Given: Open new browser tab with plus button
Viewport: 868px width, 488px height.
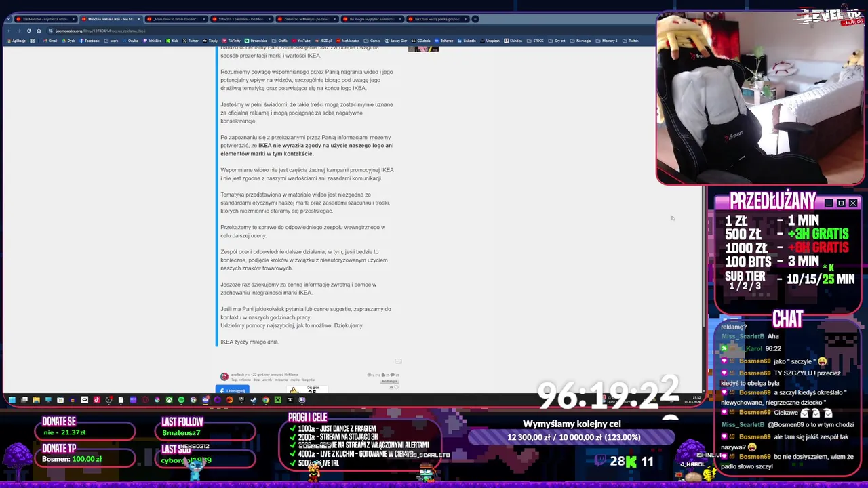Looking at the screenshot, I should pos(475,19).
